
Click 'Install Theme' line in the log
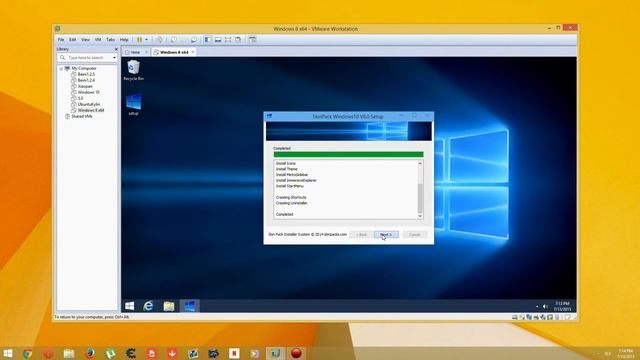[x=287, y=169]
